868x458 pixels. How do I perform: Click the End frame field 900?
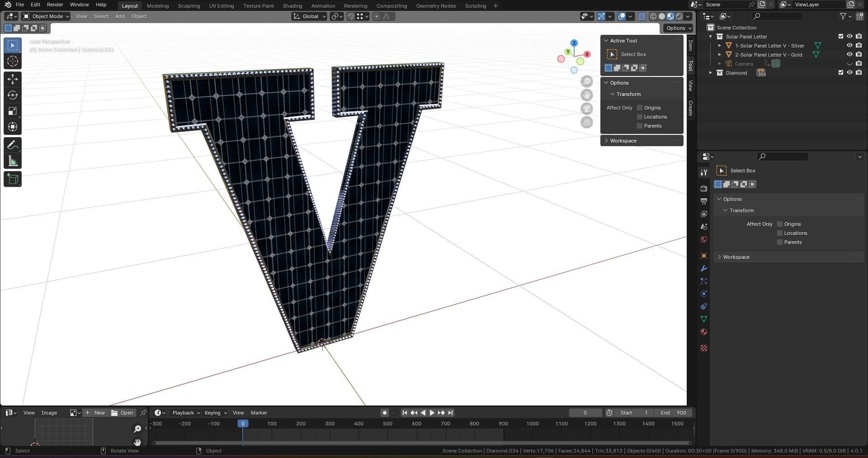673,413
